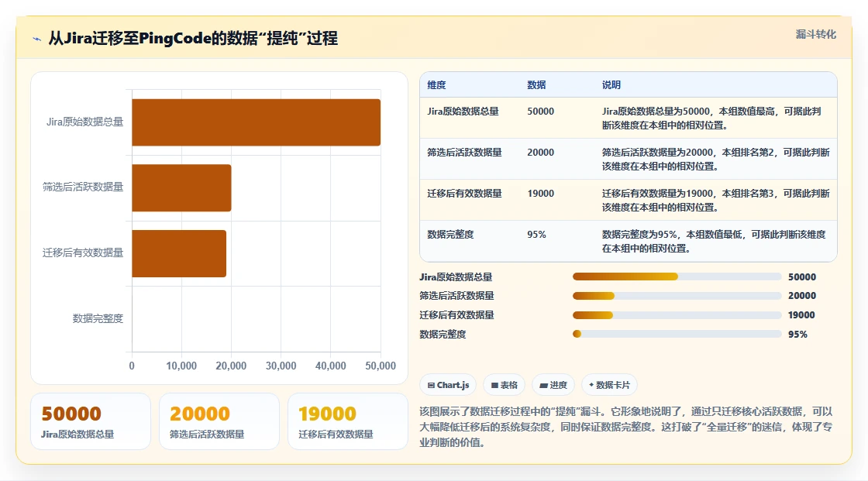Click the description saying 本组排名第2
The height and width of the screenshot is (481, 868).
(x=716, y=159)
